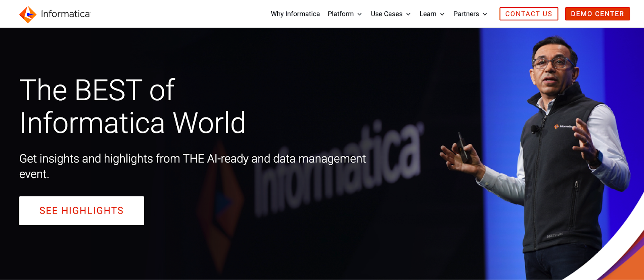This screenshot has width=644, height=280.
Task: Expand the Partners chevron arrow
Action: [485, 14]
